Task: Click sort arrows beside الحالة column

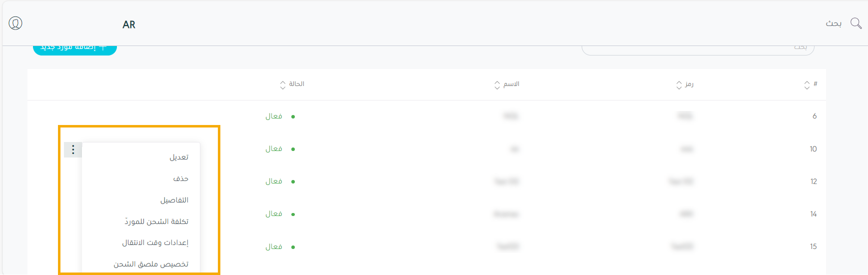Action: pos(283,85)
